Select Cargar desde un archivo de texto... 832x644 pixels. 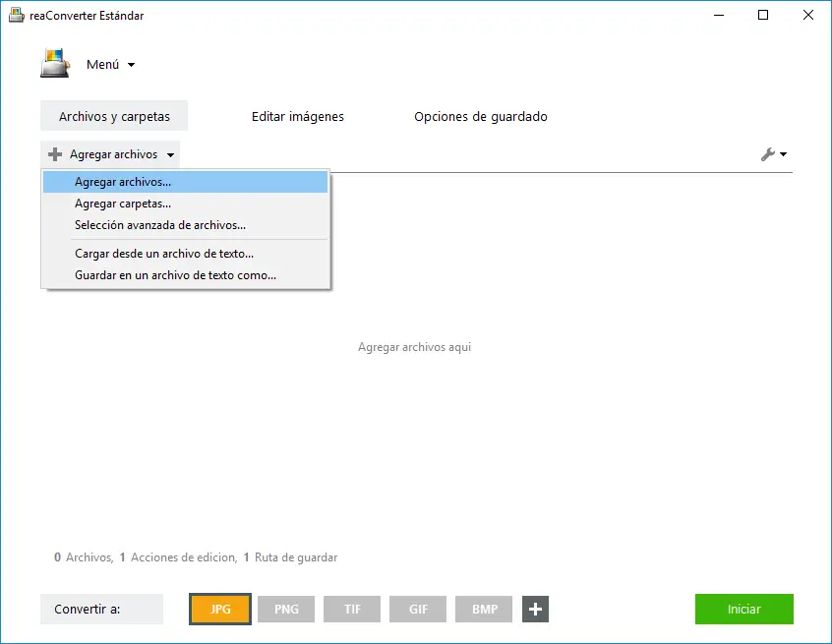click(x=186, y=254)
